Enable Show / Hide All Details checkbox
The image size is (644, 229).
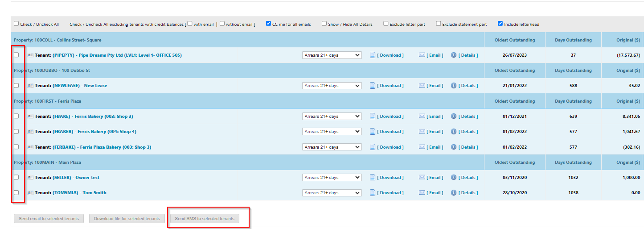coord(324,24)
